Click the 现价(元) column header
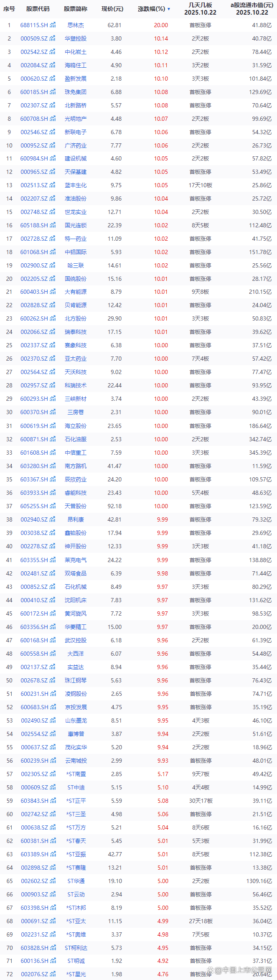 click(x=112, y=9)
